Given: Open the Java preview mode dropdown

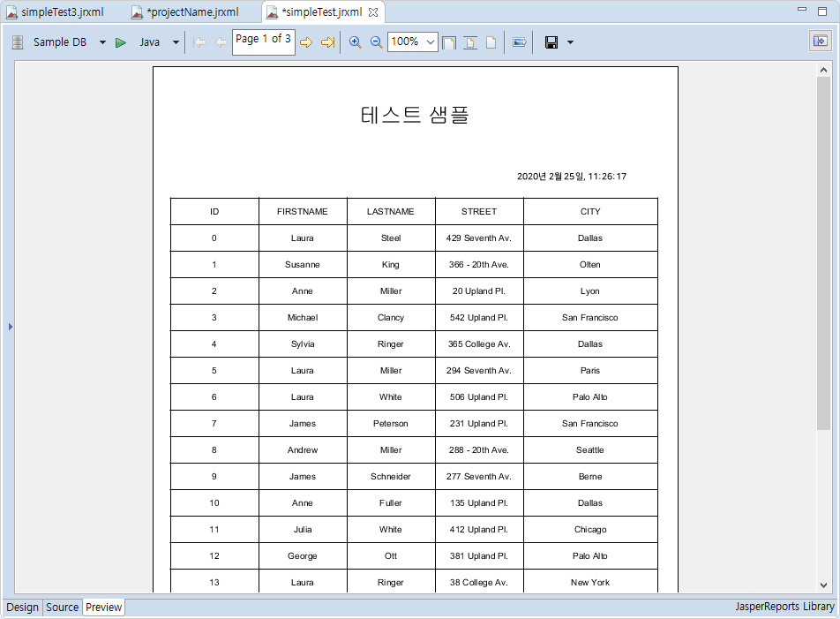Looking at the screenshot, I should click(x=176, y=42).
